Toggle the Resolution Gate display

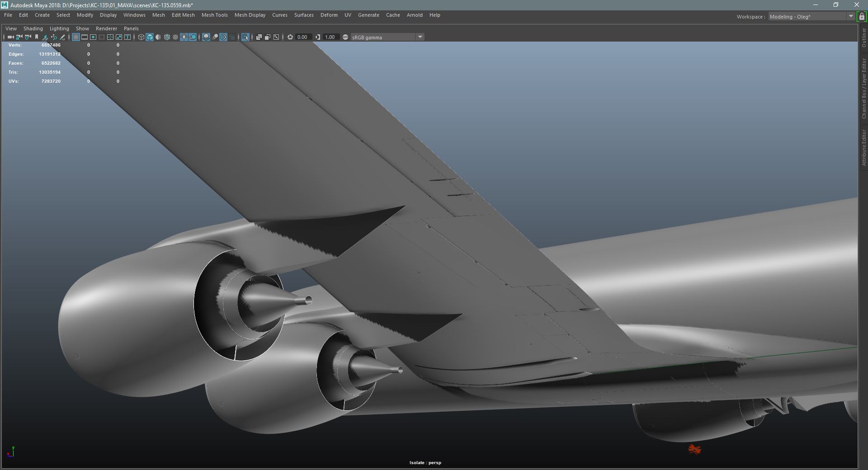pos(93,37)
